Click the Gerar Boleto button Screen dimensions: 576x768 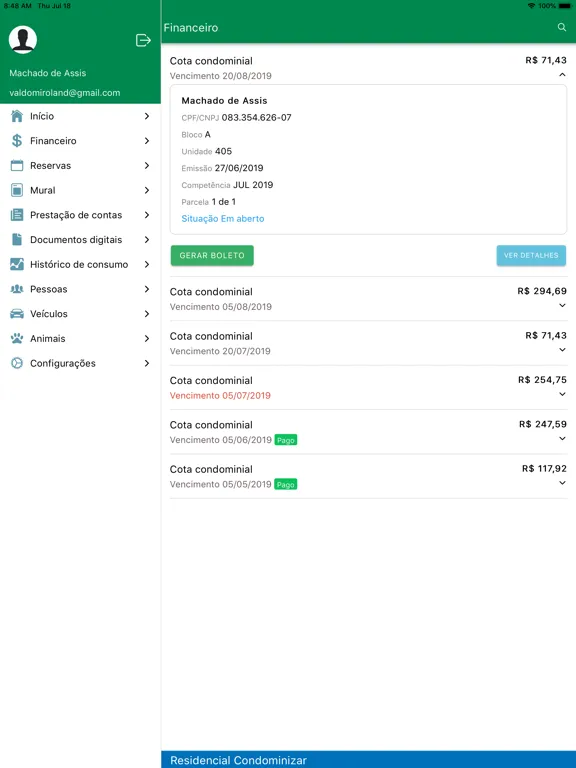212,256
